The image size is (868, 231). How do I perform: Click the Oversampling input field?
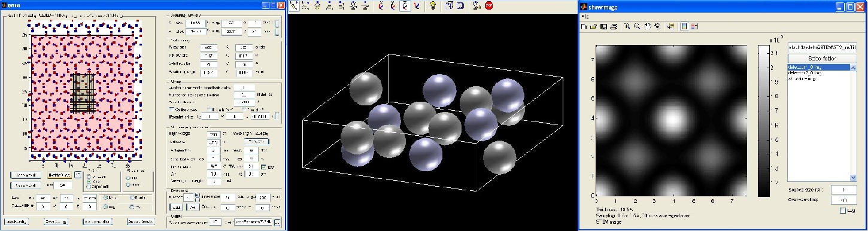click(x=840, y=200)
